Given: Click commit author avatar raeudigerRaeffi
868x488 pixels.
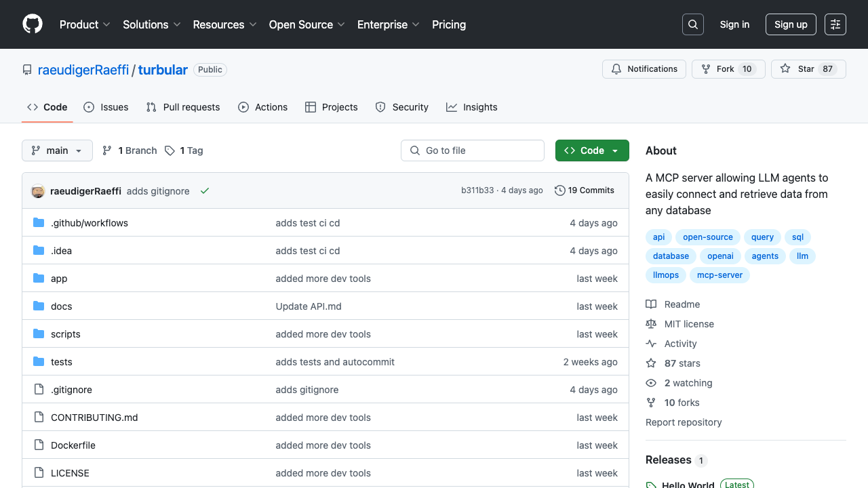Looking at the screenshot, I should (x=38, y=191).
